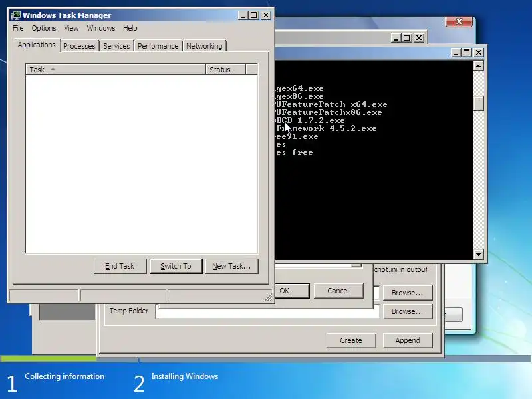Image resolution: width=532 pixels, height=399 pixels.
Task: Switch to the Networking tab
Action: pyautogui.click(x=204, y=46)
